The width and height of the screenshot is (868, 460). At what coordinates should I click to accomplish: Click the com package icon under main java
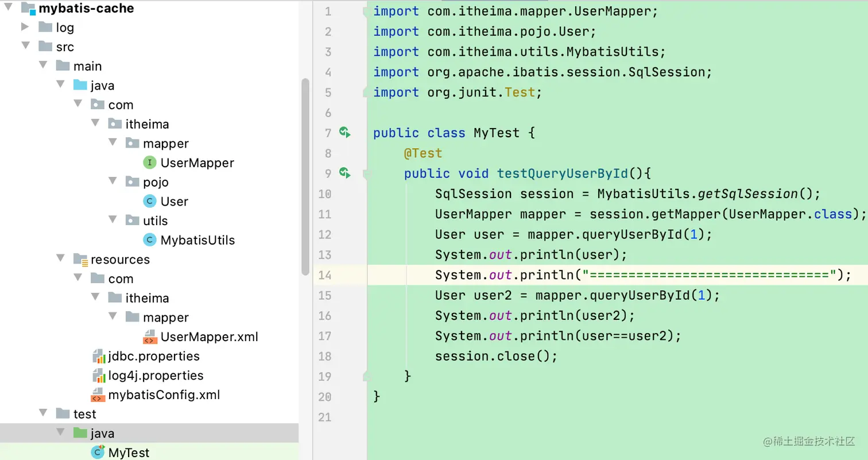click(x=98, y=105)
